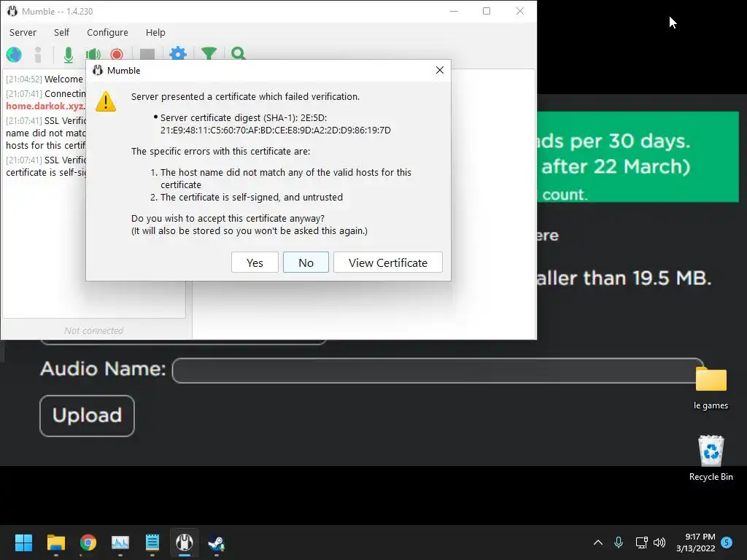Open the Server menu
The width and height of the screenshot is (747, 560).
23,32
